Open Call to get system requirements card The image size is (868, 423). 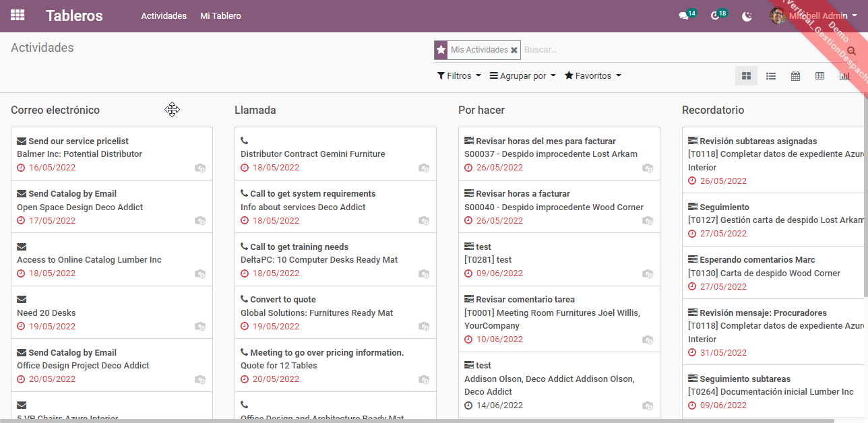pyautogui.click(x=336, y=207)
